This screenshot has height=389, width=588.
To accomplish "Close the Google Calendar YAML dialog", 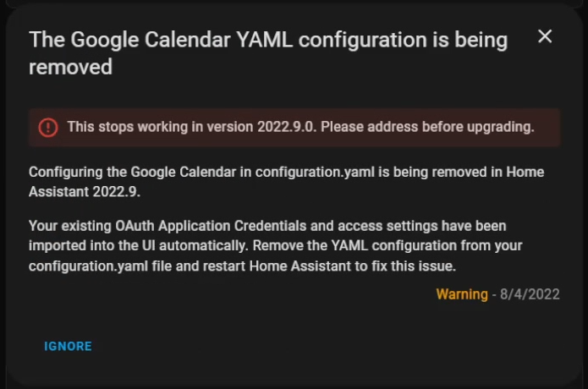I will click(545, 36).
